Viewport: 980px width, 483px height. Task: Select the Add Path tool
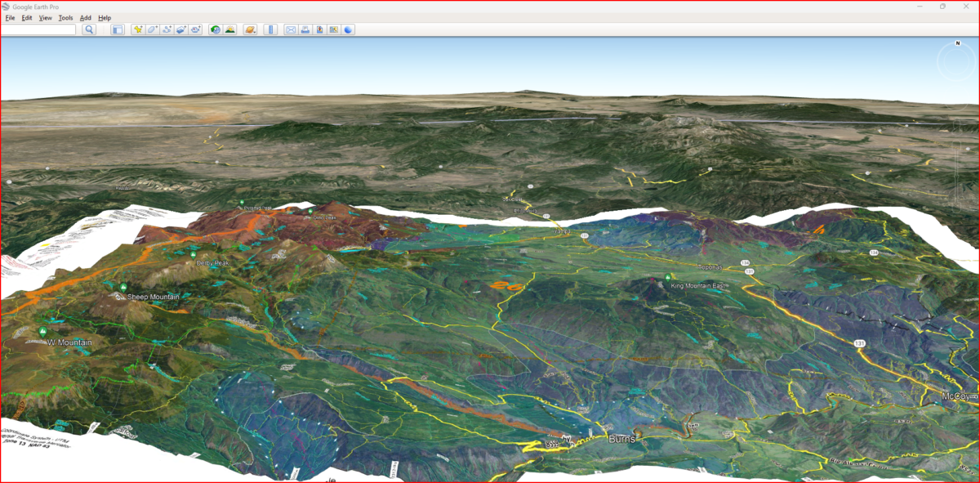(167, 29)
